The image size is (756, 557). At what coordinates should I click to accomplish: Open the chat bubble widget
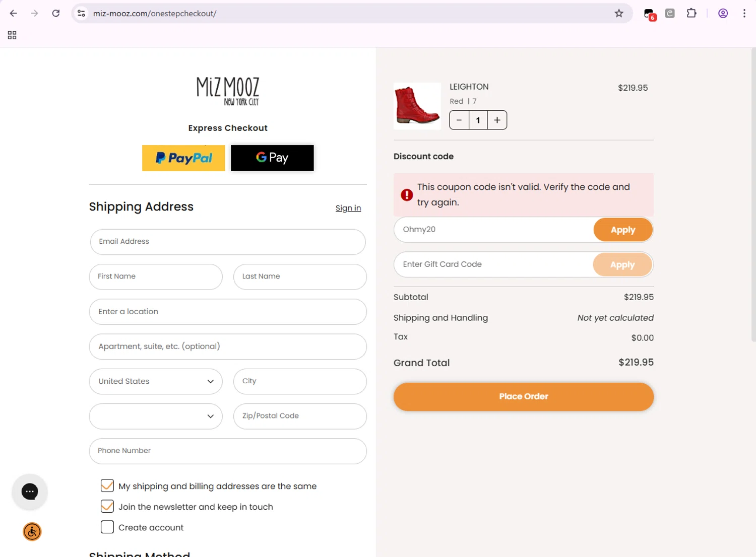pos(30,492)
